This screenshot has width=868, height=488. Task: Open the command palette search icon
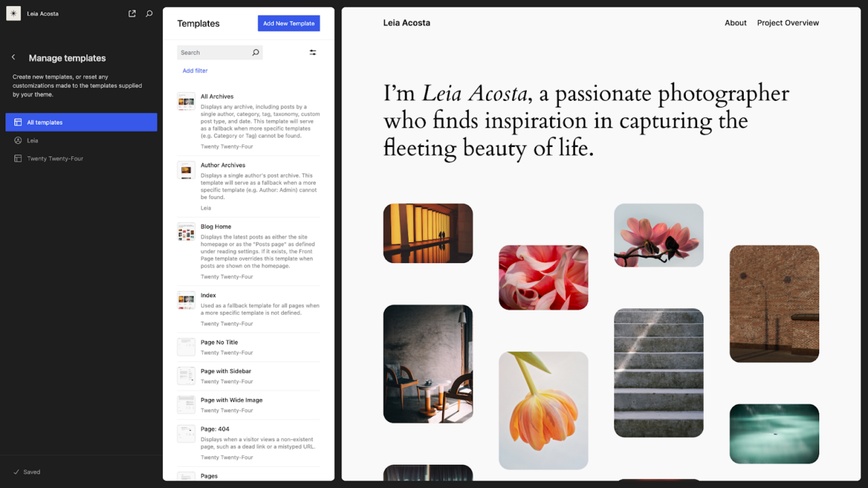(149, 13)
